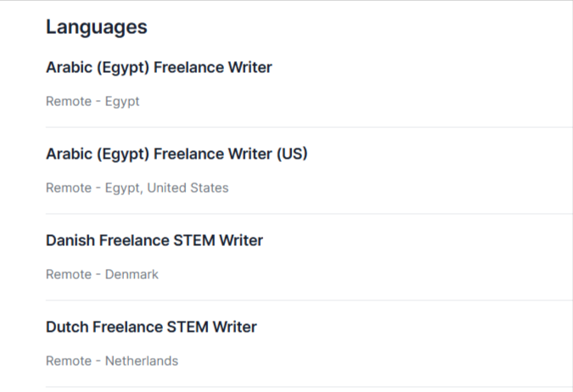Viewport: 573px width, 392px height.
Task: Open Arabic (Egypt) Freelance Writer (US) job
Action: click(177, 154)
